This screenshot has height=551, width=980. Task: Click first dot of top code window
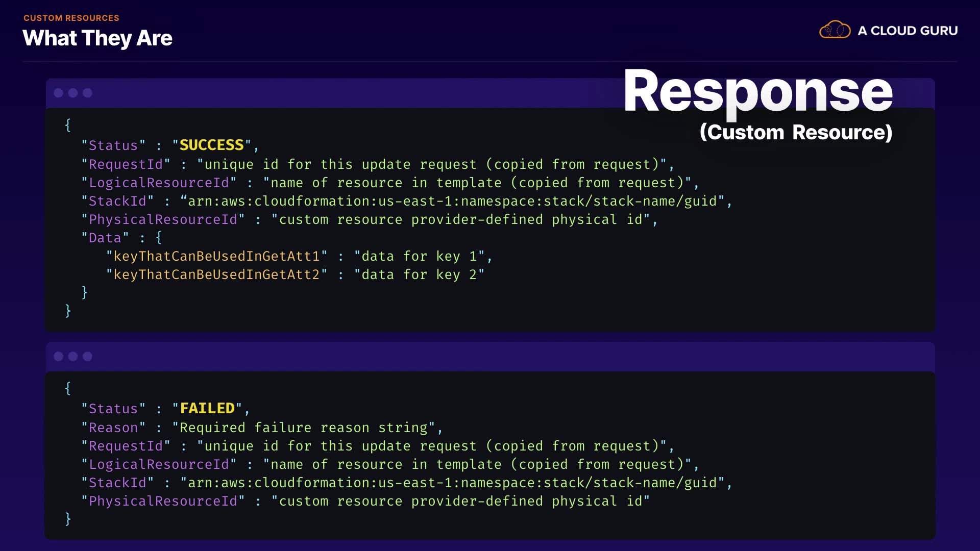point(59,93)
